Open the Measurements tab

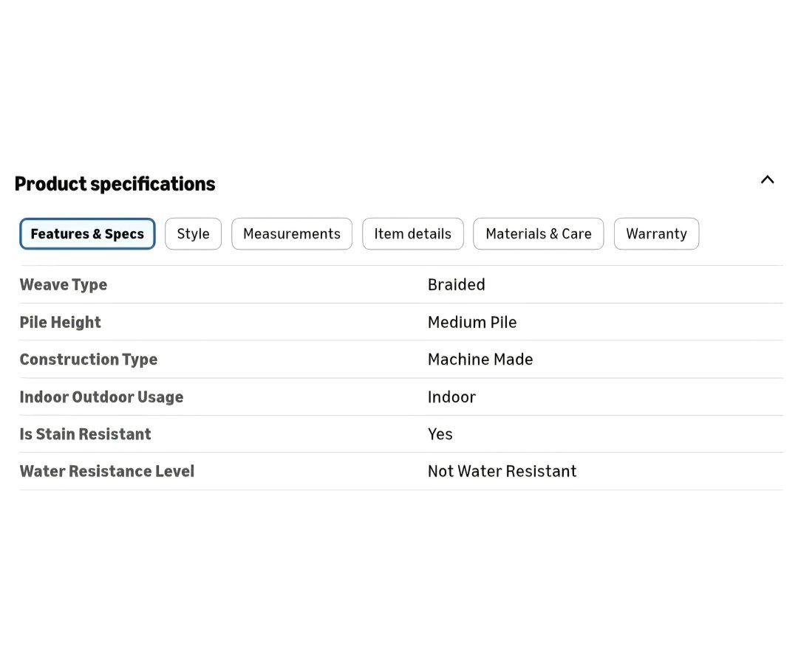pos(292,234)
